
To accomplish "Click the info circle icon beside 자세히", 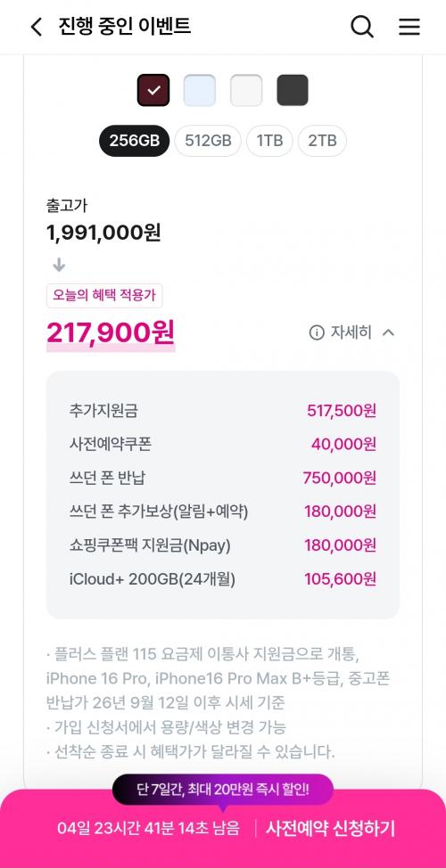I will click(x=317, y=332).
